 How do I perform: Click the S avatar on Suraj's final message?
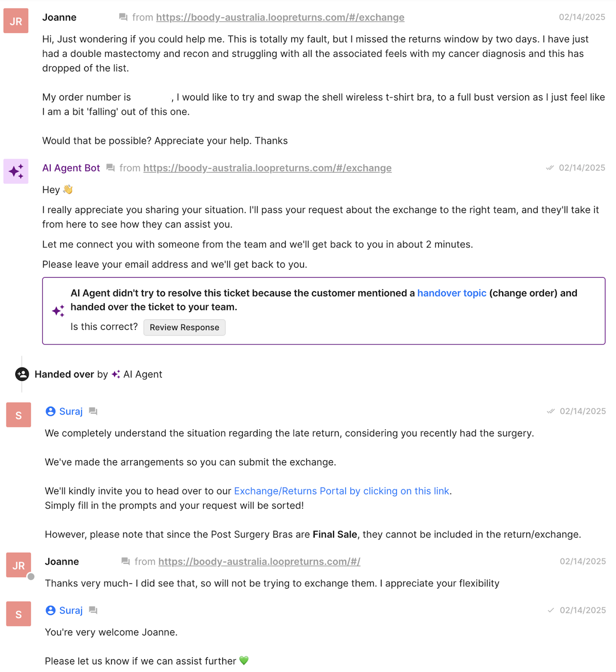coord(18,614)
